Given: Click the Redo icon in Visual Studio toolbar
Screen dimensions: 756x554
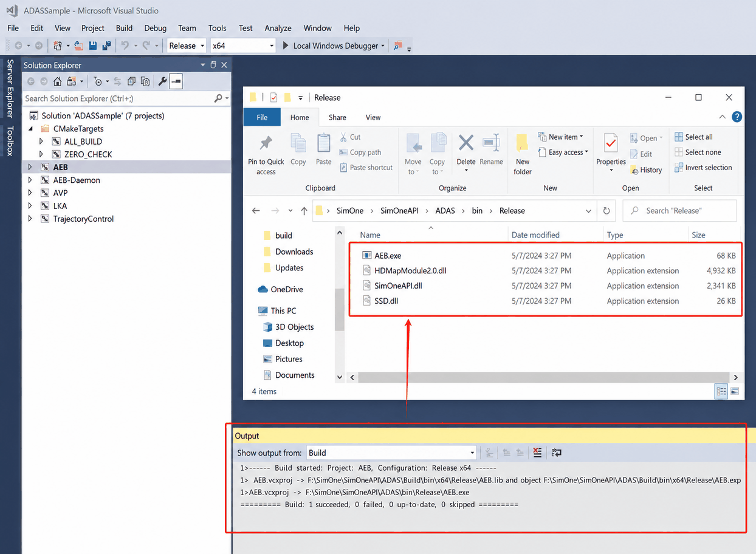Looking at the screenshot, I should click(x=146, y=46).
